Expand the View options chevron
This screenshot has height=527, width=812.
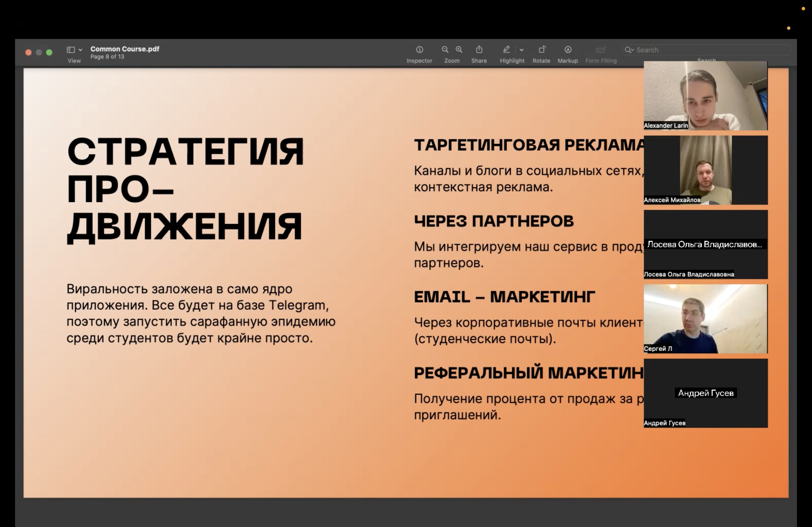click(81, 50)
